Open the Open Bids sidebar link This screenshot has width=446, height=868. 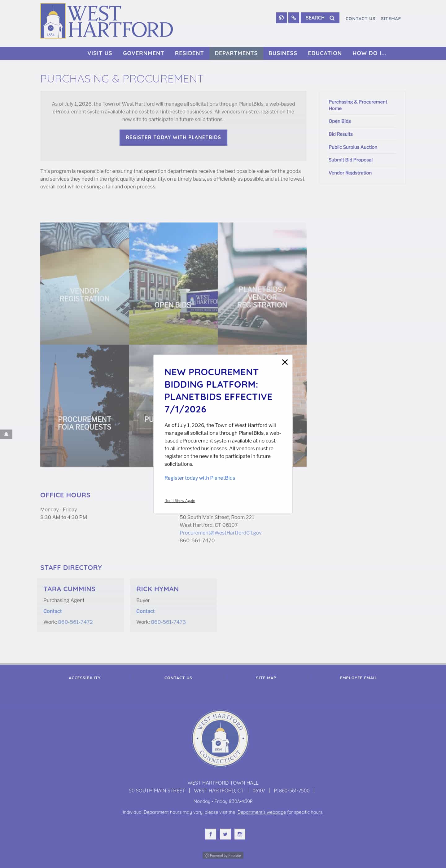[x=339, y=121]
